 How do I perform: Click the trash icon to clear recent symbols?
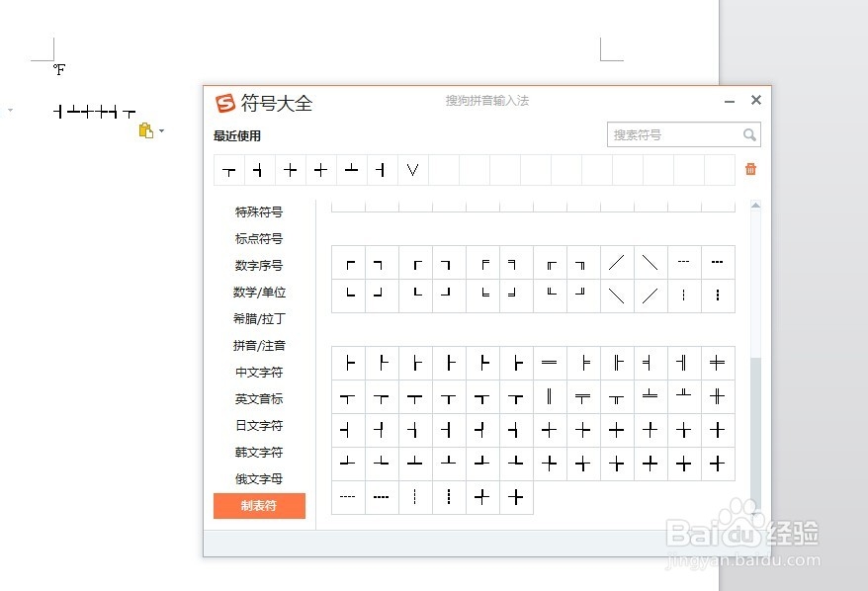(750, 169)
